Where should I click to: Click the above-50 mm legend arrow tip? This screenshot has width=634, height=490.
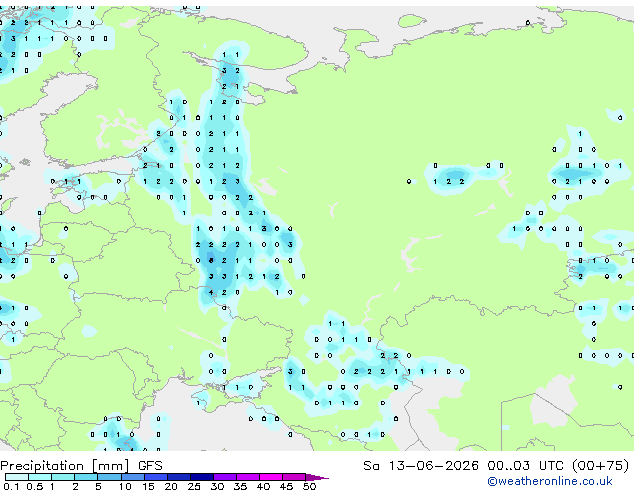click(x=317, y=477)
